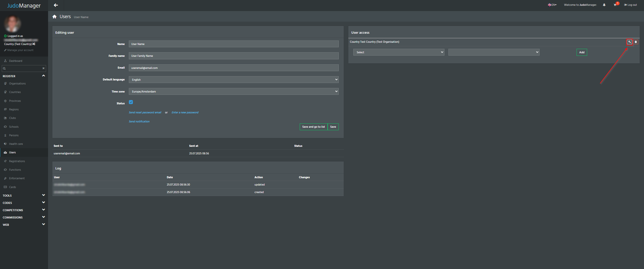Screen dimensions: 644x269
Task: Go to home via house icon
Action: pos(54,17)
